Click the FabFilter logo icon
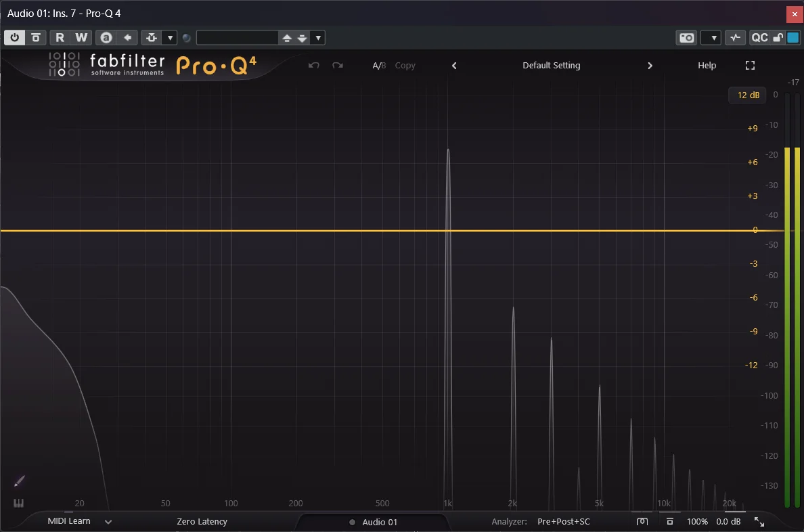The image size is (804, 532). click(64, 65)
